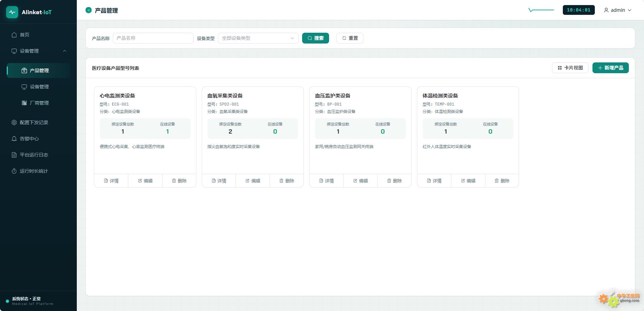The image size is (644, 311).
Task: Click the 10:04:01 clock display
Action: 579,10
